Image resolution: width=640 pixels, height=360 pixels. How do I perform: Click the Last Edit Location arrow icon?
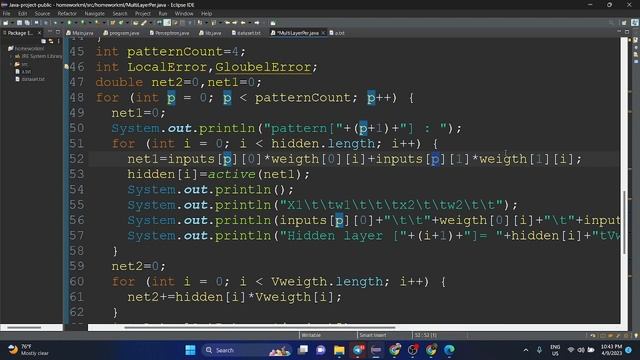coord(227,23)
